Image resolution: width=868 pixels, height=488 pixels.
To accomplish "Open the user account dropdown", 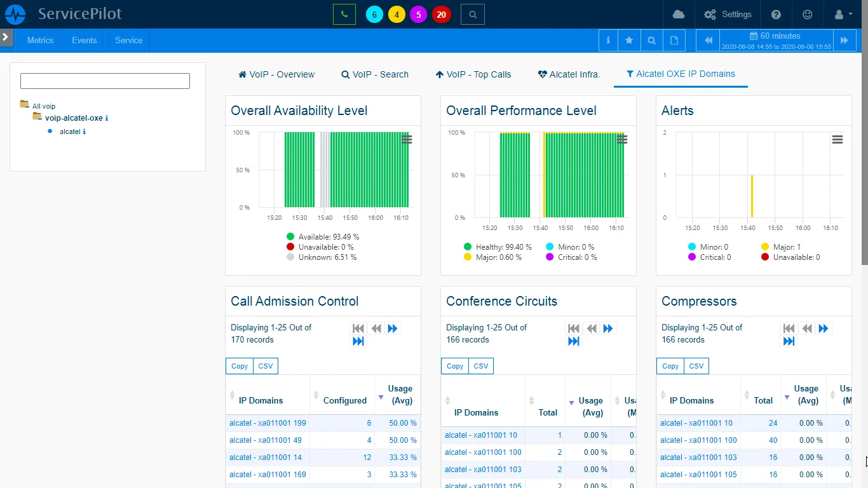I will point(843,14).
